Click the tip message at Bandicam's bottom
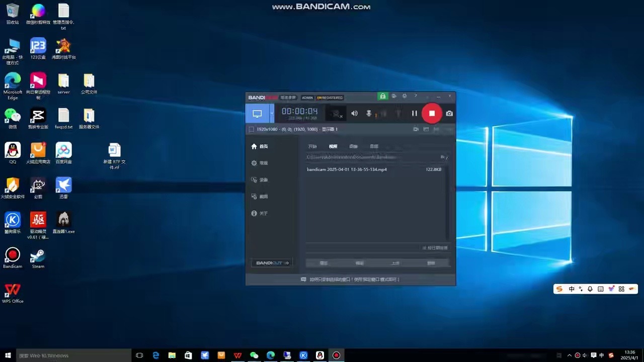 [351, 279]
